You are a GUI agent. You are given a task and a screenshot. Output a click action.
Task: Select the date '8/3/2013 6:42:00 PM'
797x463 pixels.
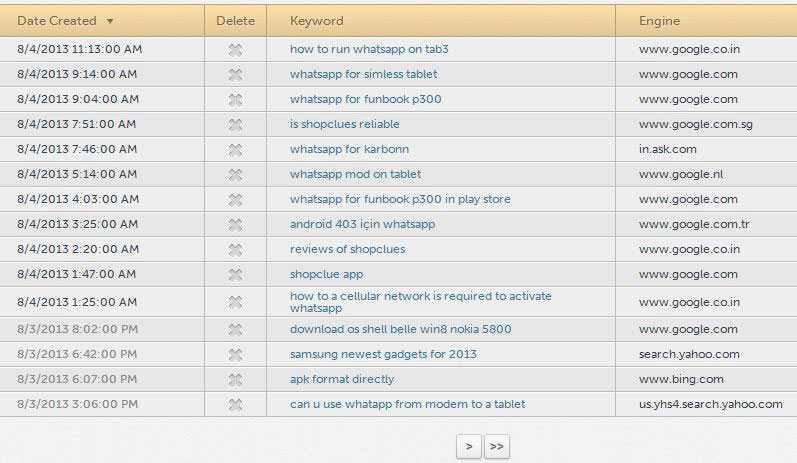[x=77, y=354]
